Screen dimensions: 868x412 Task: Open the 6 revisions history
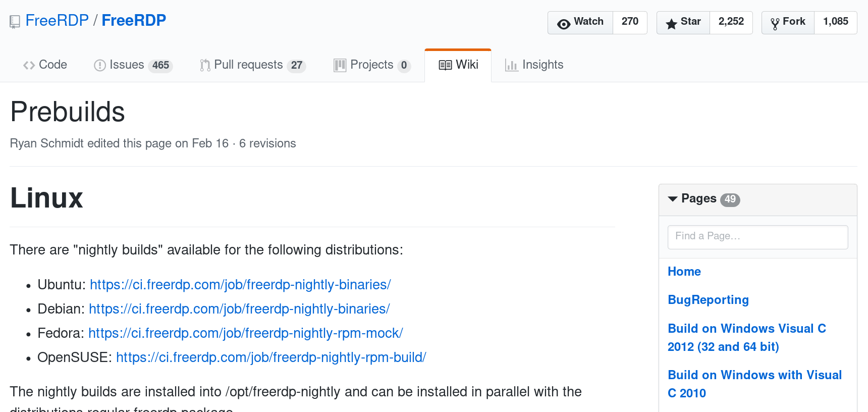pyautogui.click(x=267, y=143)
